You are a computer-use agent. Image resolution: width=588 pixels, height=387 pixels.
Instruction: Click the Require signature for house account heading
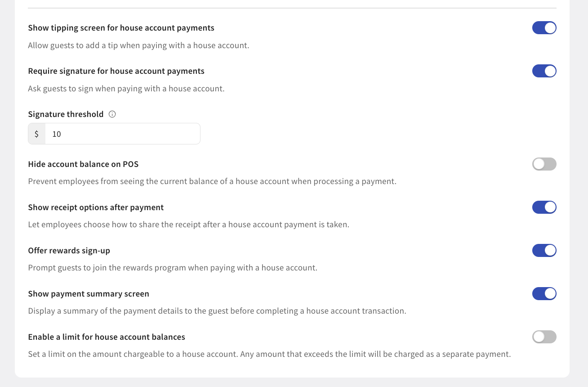click(116, 71)
